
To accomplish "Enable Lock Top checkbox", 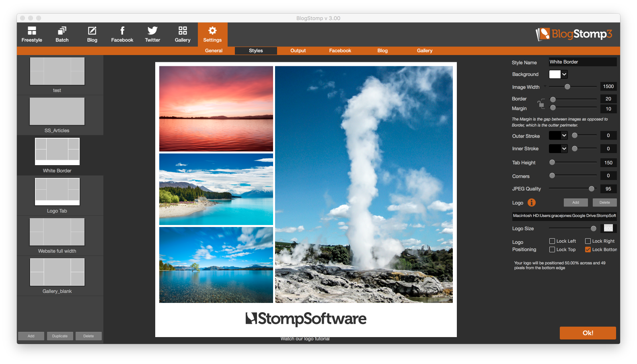I will 552,249.
